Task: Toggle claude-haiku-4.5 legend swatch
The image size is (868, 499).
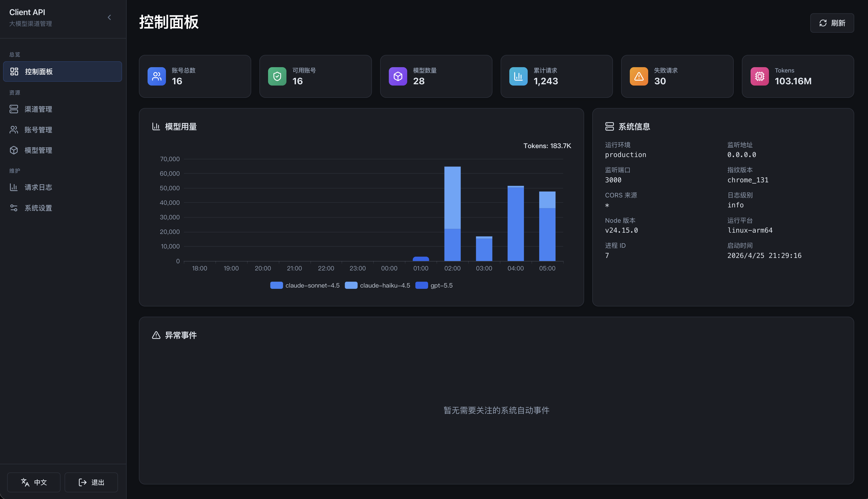Action: [351, 285]
